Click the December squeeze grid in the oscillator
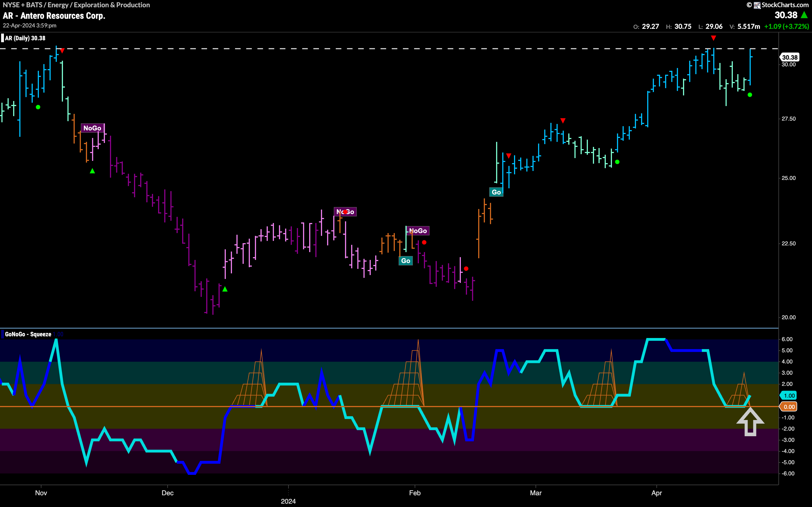Screen dimensions: 812x507 coord(250,379)
